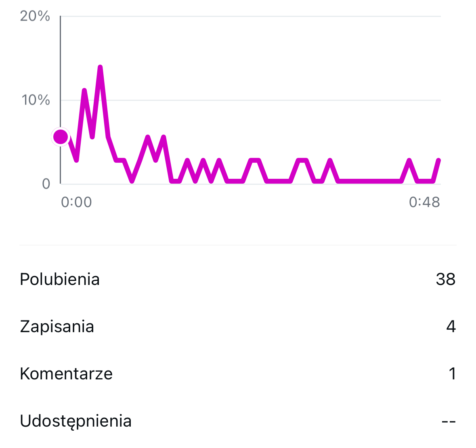This screenshot has width=476, height=448.
Task: Select the Udostępnienia label
Action: click(76, 421)
